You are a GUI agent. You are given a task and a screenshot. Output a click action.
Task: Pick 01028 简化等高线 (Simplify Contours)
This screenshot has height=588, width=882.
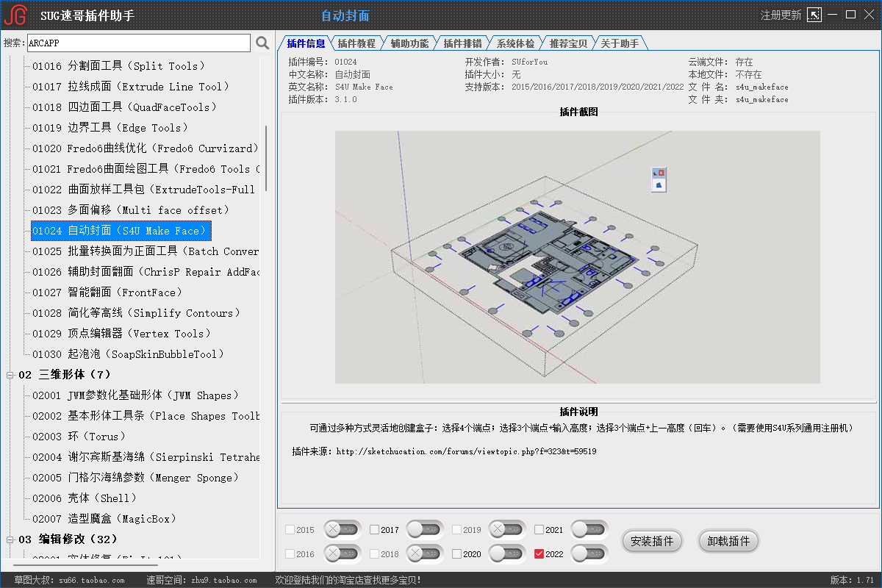pyautogui.click(x=136, y=313)
